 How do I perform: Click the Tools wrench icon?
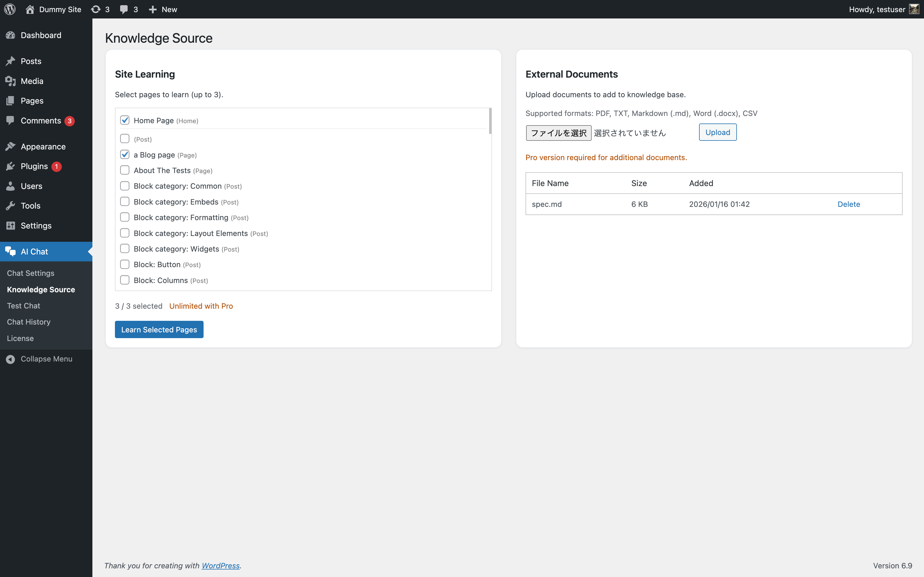pyautogui.click(x=10, y=206)
